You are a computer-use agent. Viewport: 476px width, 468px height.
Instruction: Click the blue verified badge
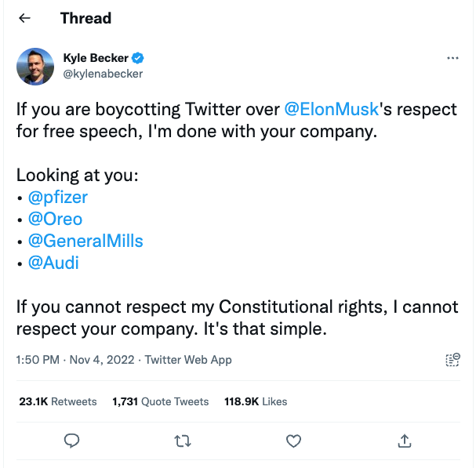[137, 58]
